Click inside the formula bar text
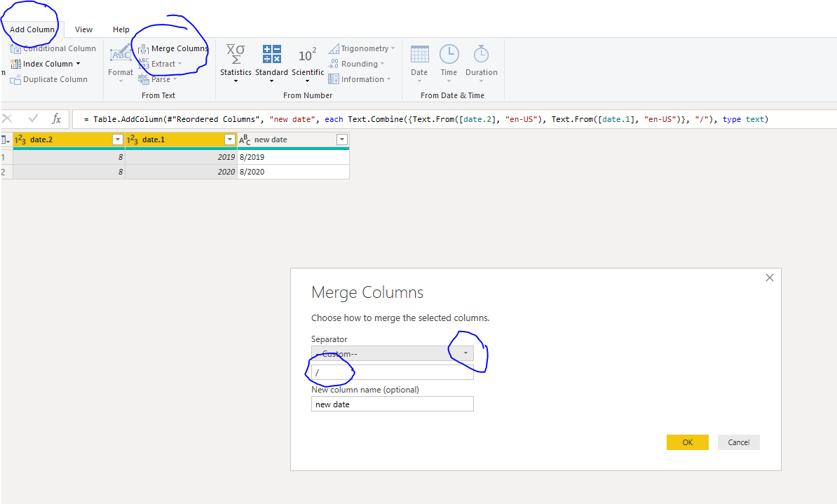This screenshot has width=837, height=504. coord(426,119)
